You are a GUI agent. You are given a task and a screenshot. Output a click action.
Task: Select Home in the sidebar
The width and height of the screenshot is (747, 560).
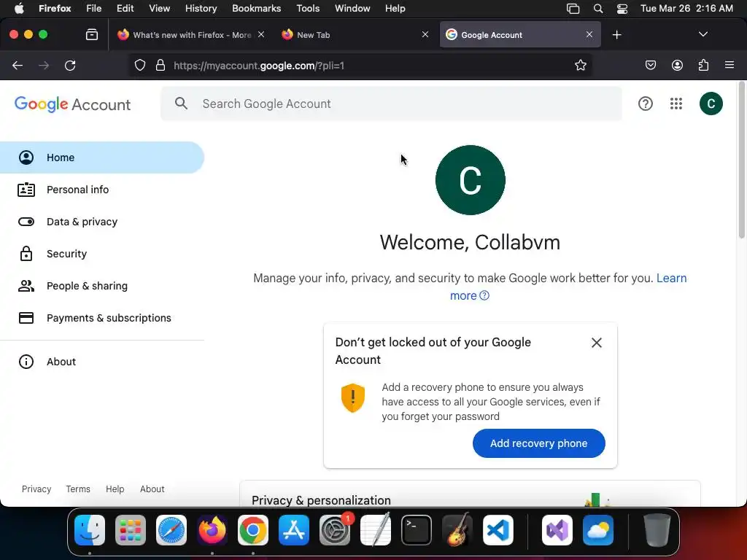coord(102,157)
